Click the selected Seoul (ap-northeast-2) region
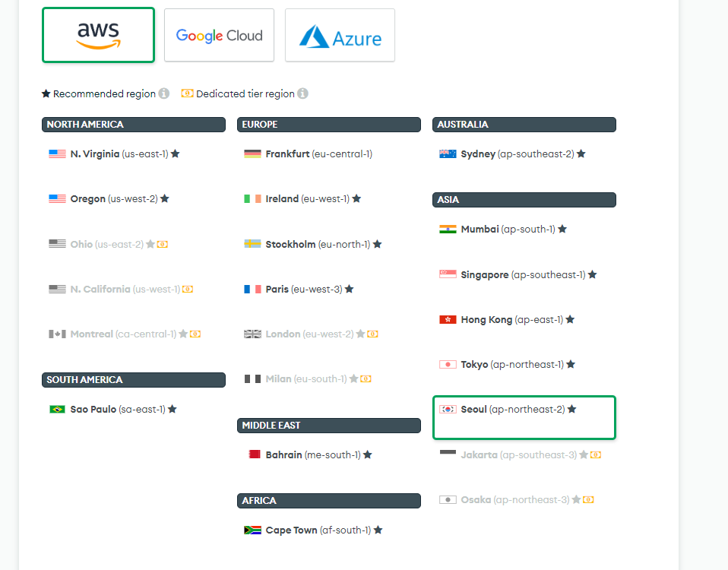The width and height of the screenshot is (728, 570). tap(524, 417)
